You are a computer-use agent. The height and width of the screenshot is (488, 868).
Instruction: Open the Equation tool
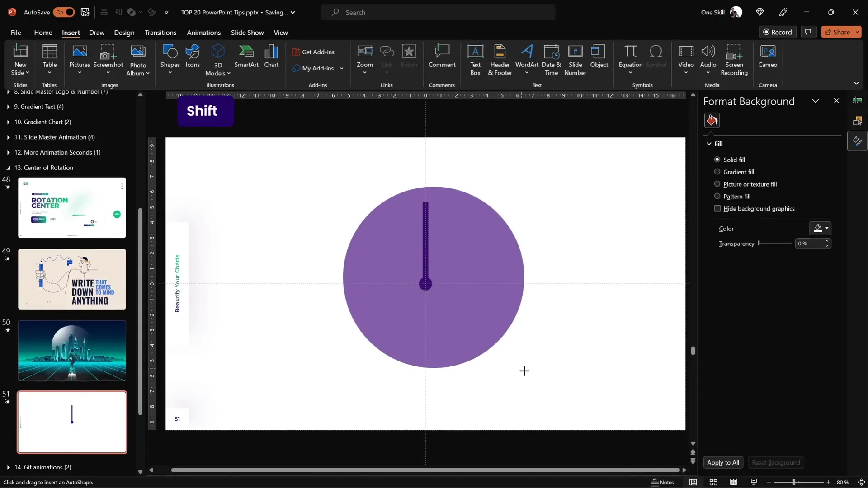630,59
